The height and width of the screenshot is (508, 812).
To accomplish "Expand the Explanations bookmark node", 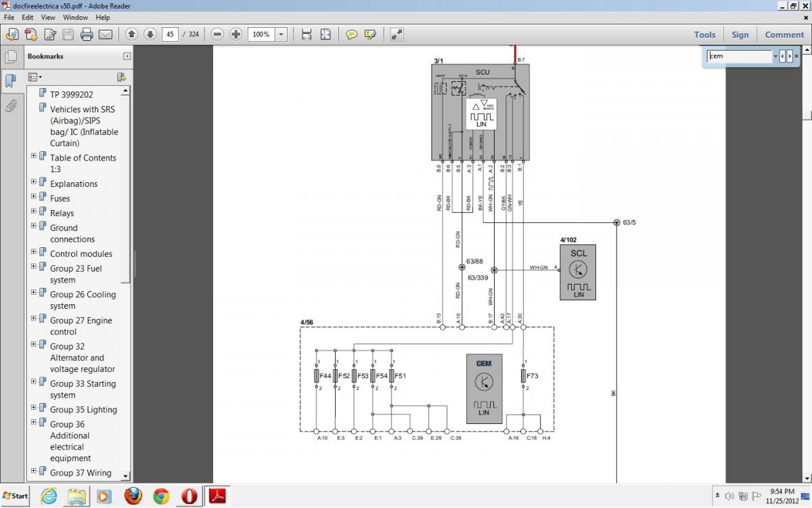I will tap(34, 182).
